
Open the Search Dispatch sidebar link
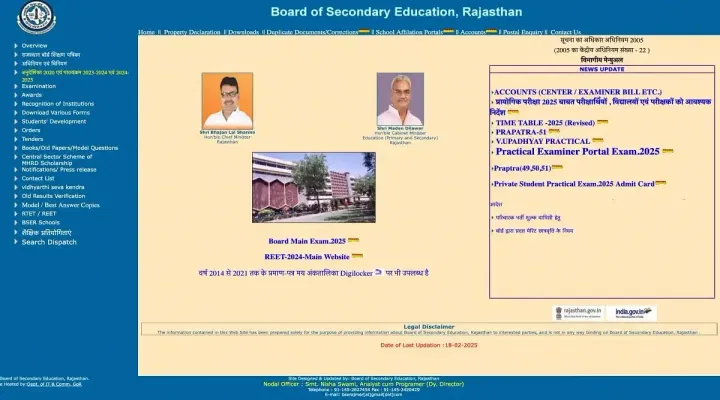(49, 242)
